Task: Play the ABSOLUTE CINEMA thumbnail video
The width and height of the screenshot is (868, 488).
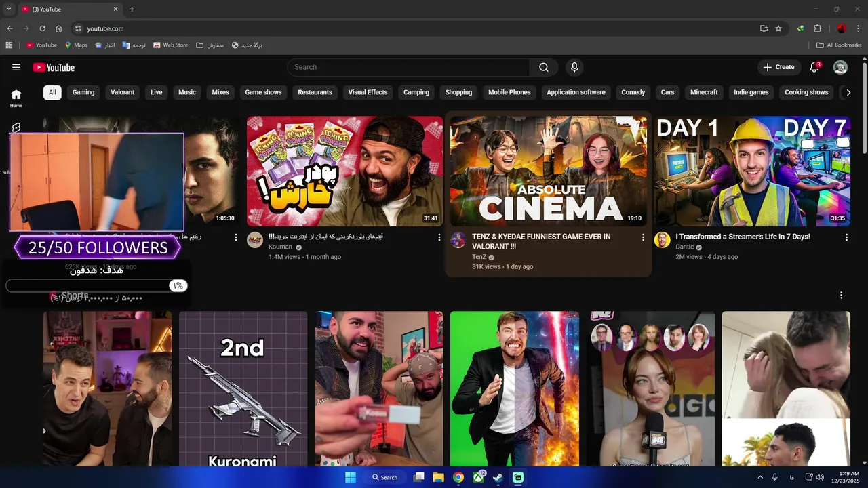Action: (x=548, y=171)
